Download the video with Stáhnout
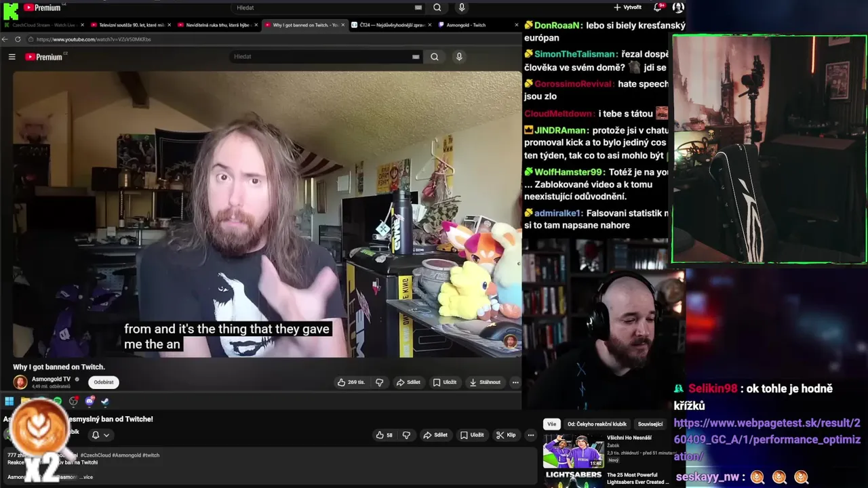Image resolution: width=868 pixels, height=488 pixels. [x=486, y=382]
